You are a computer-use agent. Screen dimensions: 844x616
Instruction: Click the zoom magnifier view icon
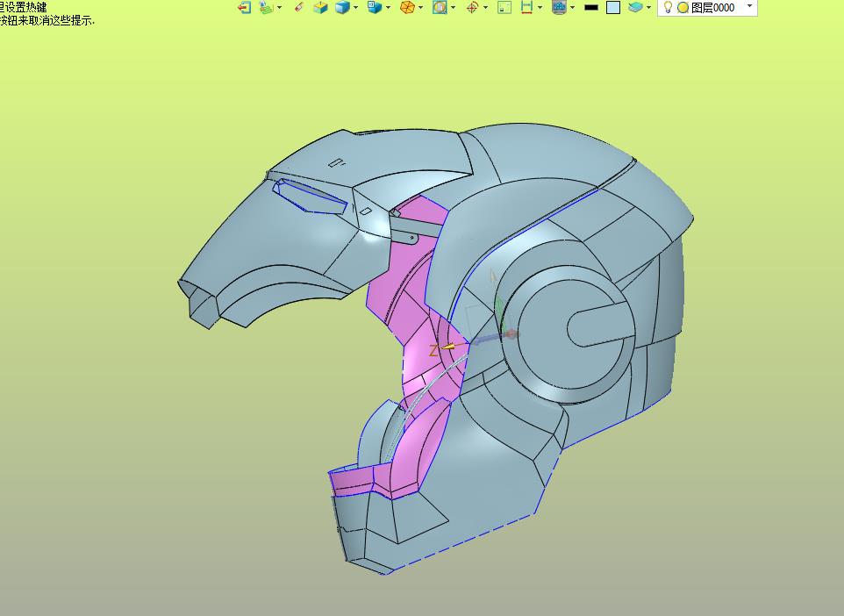pyautogui.click(x=440, y=8)
